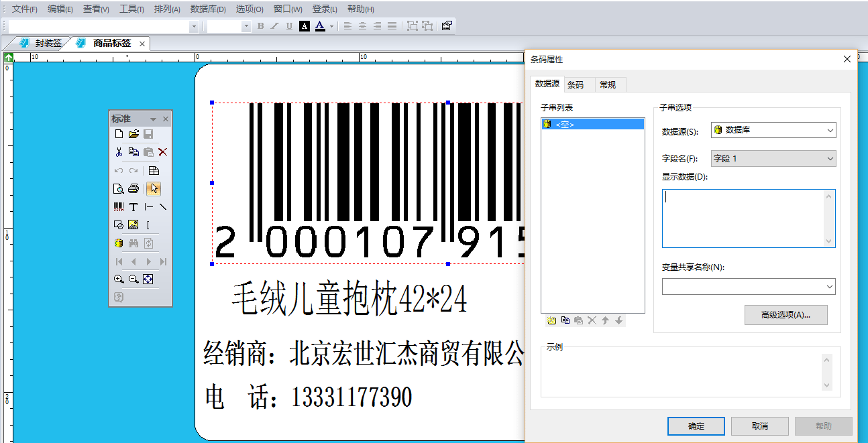Click the Zoom In magnifier icon
This screenshot has width=868, height=443.
[x=119, y=279]
